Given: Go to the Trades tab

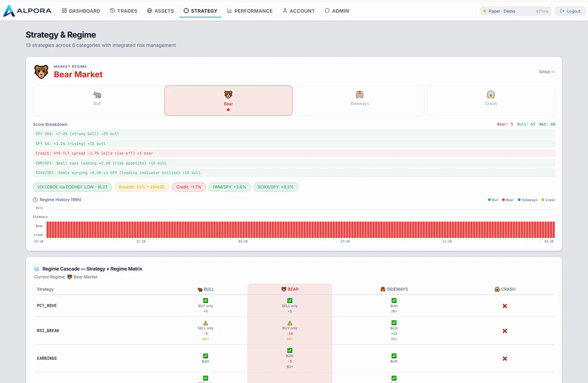Looking at the screenshot, I should [123, 11].
